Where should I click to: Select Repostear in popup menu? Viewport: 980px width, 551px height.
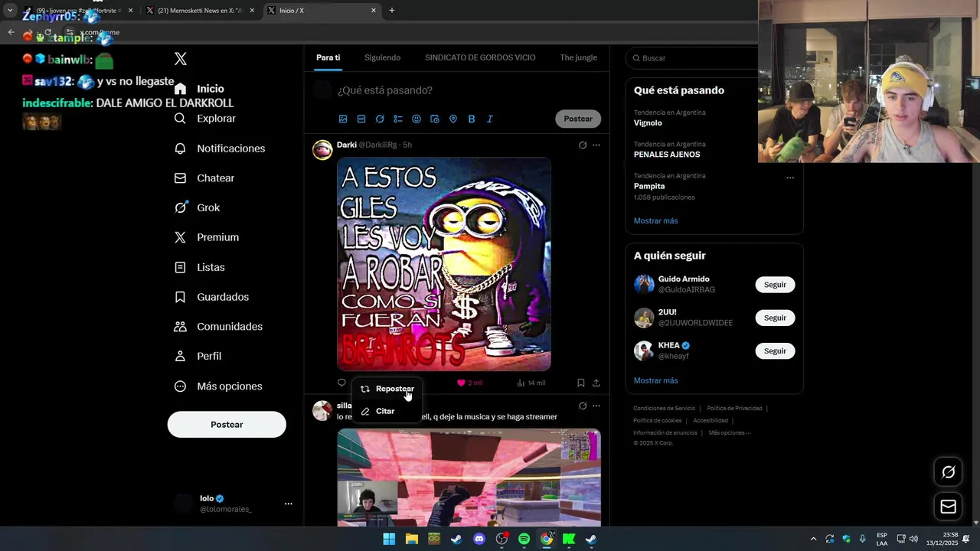[x=387, y=389]
